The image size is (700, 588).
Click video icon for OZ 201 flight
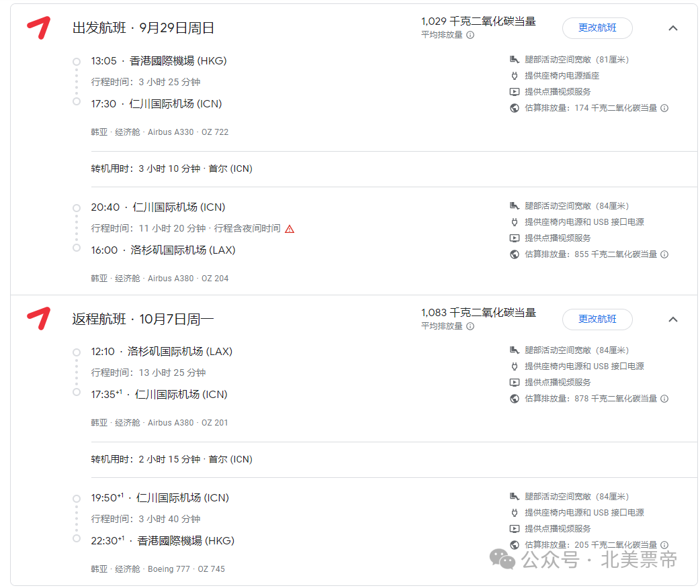click(x=515, y=383)
